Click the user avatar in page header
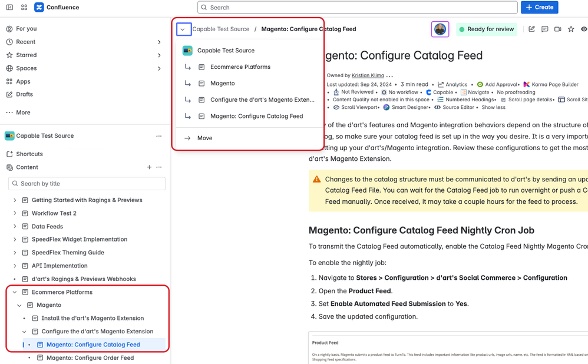 coord(440,29)
